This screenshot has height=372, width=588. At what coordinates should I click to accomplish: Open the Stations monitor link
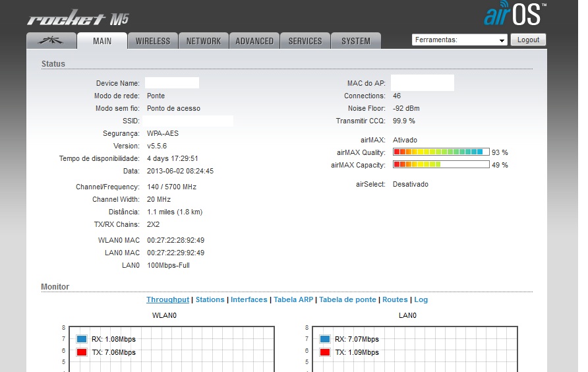[210, 299]
